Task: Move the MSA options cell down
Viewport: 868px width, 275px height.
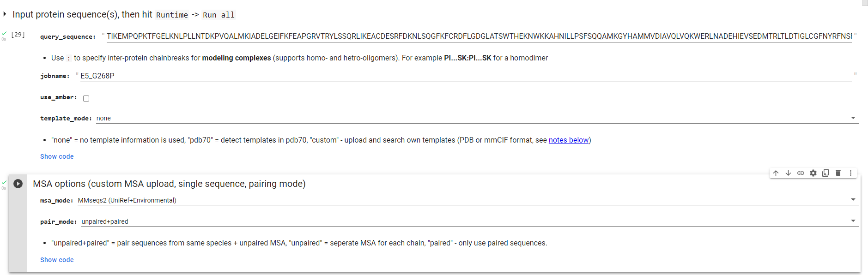Action: coord(788,173)
